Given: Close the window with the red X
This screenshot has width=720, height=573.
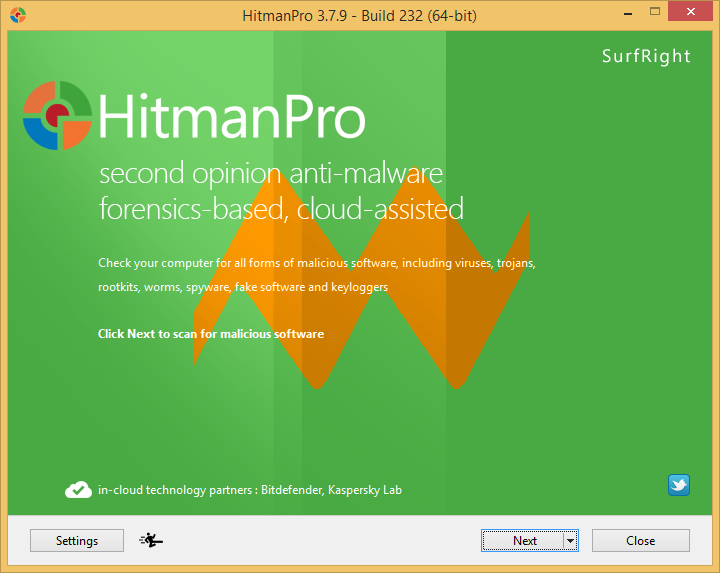Looking at the screenshot, I should click(x=691, y=12).
